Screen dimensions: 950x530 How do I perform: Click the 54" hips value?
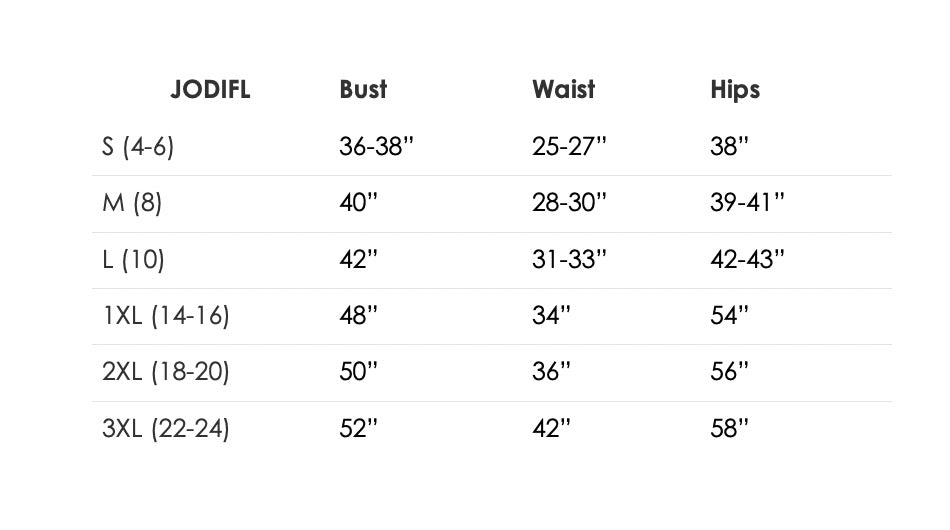(x=729, y=316)
